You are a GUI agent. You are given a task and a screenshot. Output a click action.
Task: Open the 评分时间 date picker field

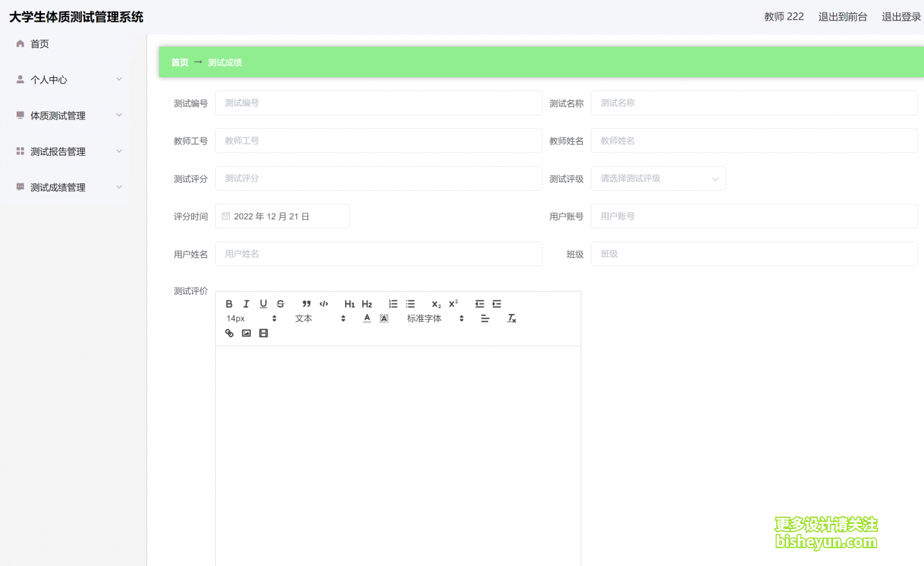[x=282, y=216]
